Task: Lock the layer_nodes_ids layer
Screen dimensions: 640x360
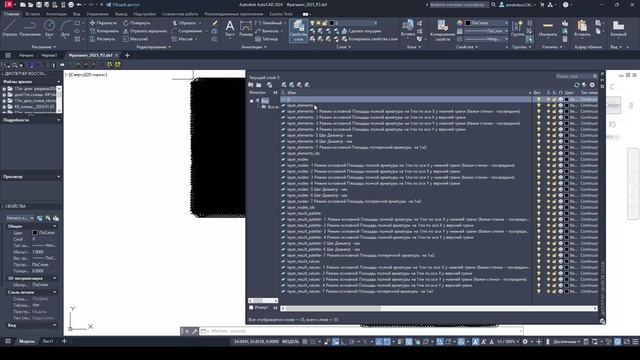Action: (x=554, y=207)
